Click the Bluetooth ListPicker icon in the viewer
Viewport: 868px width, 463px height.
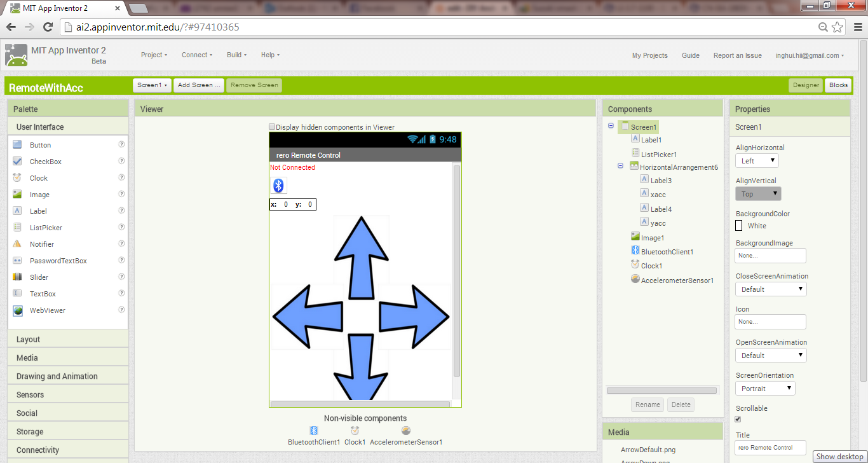tap(278, 185)
